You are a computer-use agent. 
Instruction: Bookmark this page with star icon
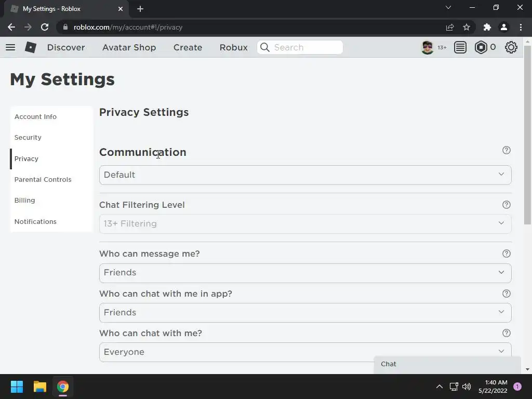click(467, 27)
